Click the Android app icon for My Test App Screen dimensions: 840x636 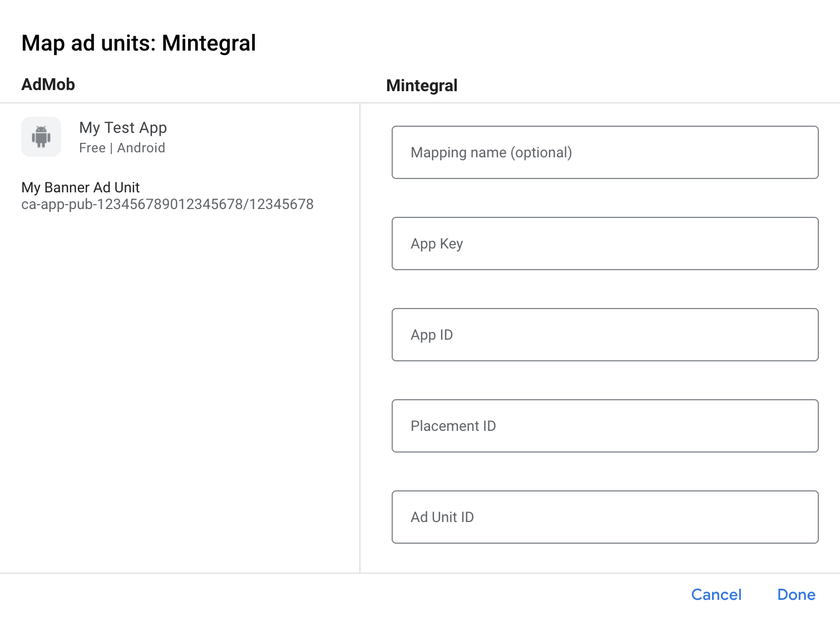pos(41,137)
